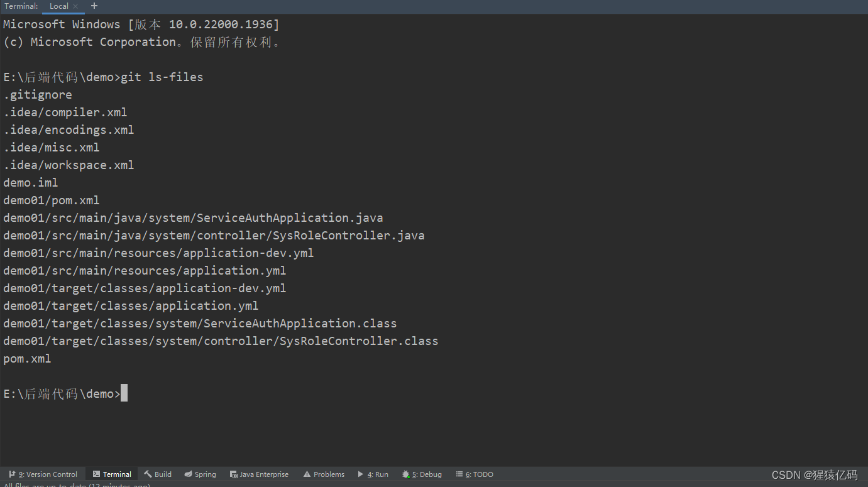The image size is (868, 487).
Task: Open the Terminal tool window tab
Action: 112,474
